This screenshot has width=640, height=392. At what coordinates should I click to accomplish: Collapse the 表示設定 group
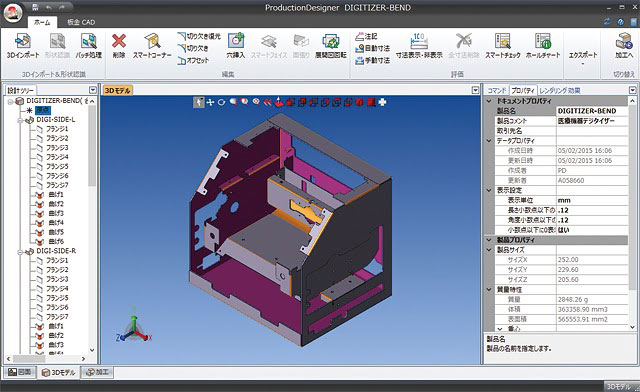coord(489,190)
